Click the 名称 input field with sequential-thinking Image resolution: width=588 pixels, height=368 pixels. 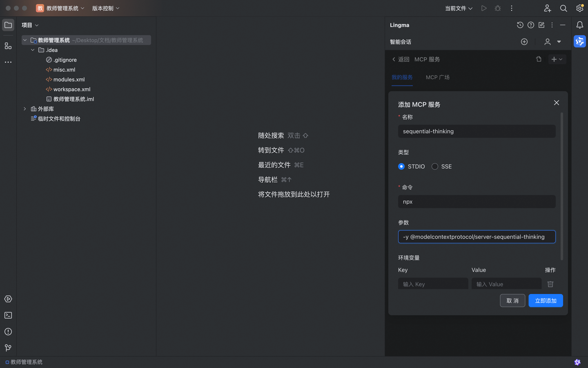(477, 131)
